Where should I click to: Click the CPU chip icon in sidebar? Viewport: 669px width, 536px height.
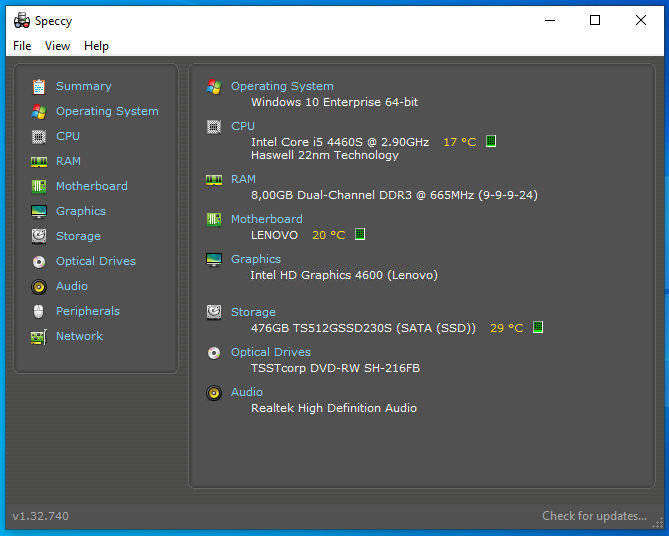point(39,137)
